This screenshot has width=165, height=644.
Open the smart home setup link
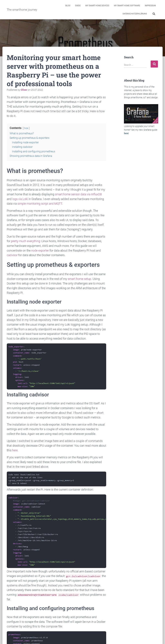tap(79, 279)
